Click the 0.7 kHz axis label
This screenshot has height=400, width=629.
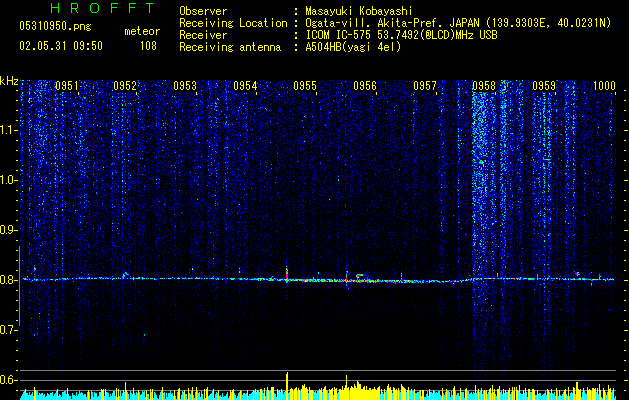coord(9,330)
